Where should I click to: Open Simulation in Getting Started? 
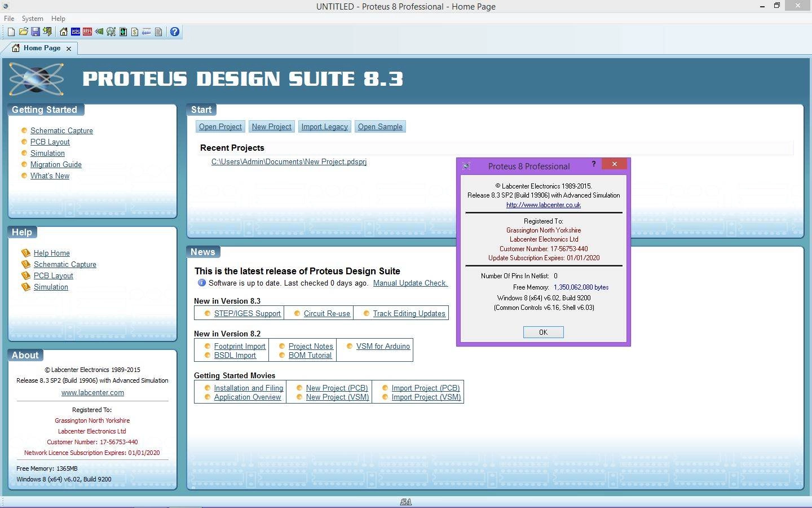tap(47, 153)
